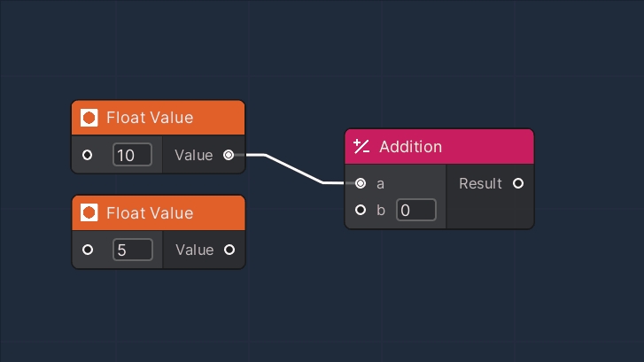Click the unconnected Value output port of the bottom node

229,250
